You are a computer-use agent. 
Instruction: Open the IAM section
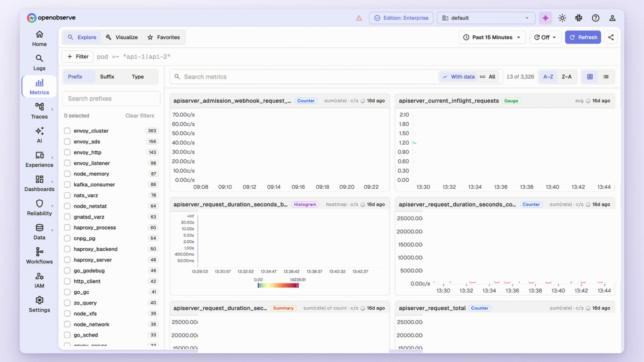coord(39,280)
